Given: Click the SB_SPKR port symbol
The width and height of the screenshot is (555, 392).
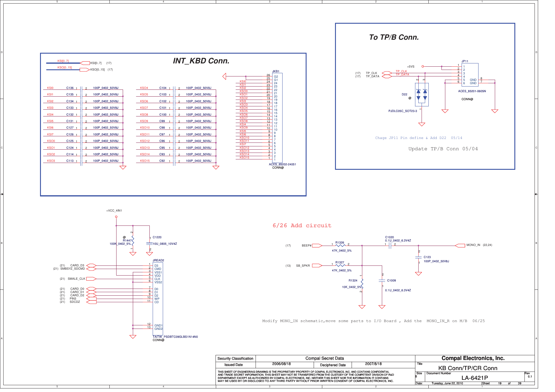Looking at the screenshot, I should pyautogui.click(x=317, y=265).
